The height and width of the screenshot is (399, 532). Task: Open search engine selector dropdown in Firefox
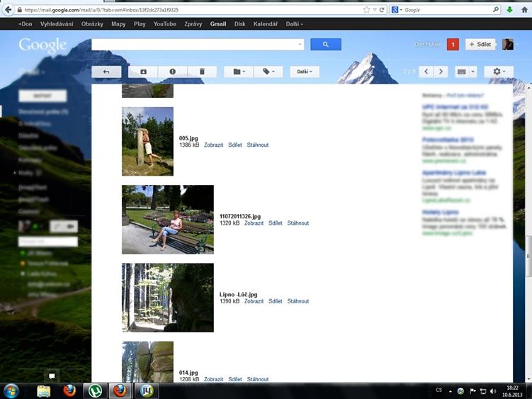point(396,10)
